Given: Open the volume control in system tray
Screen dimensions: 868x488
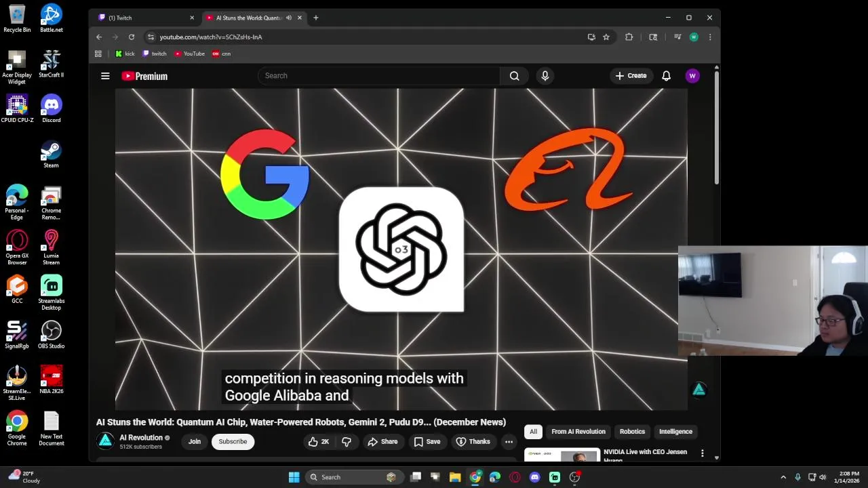Looking at the screenshot, I should pyautogui.click(x=823, y=477).
